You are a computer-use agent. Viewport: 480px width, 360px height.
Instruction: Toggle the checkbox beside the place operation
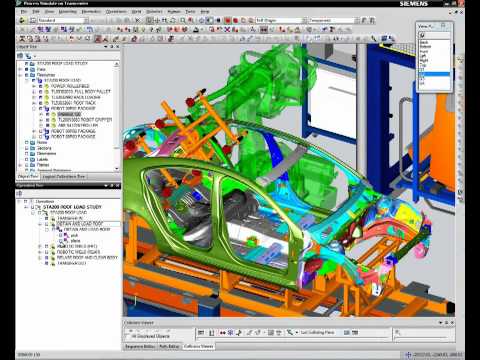(61, 241)
